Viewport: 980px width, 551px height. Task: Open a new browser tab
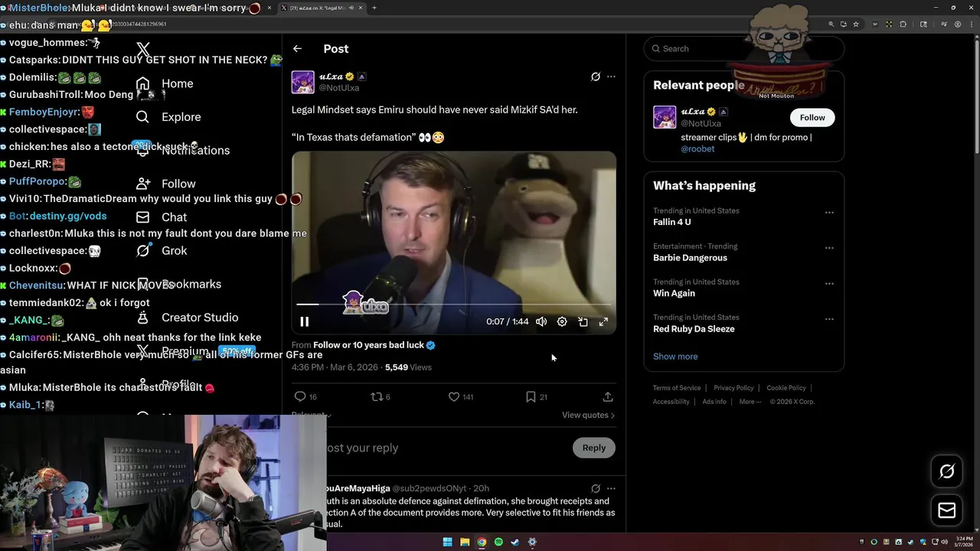point(374,8)
